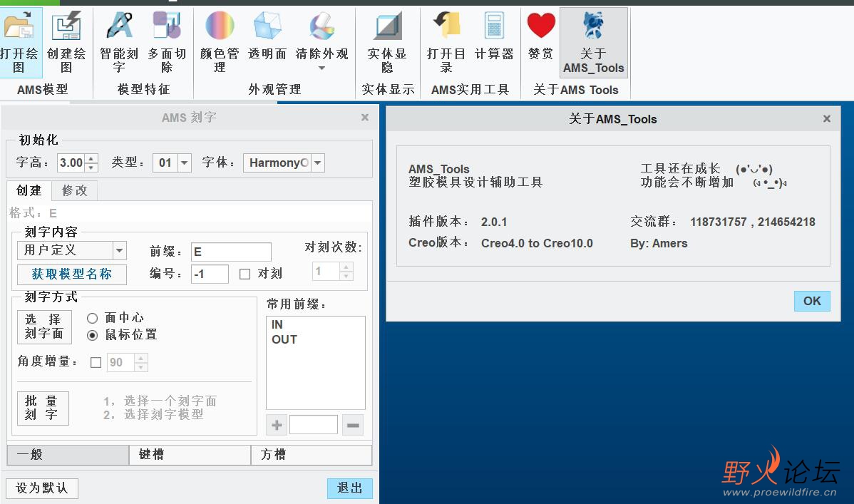
Task: Select the 多面切除 tool
Action: coord(167,26)
